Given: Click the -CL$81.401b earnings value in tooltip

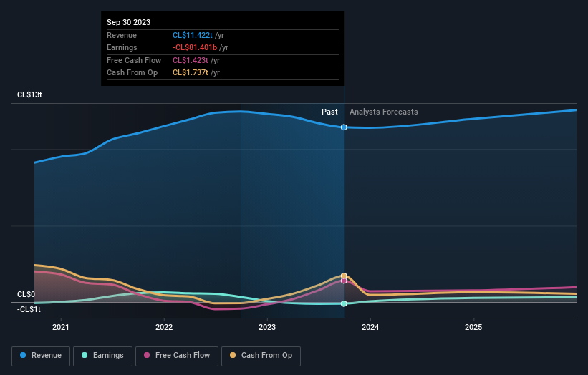Looking at the screenshot, I should click(x=195, y=47).
